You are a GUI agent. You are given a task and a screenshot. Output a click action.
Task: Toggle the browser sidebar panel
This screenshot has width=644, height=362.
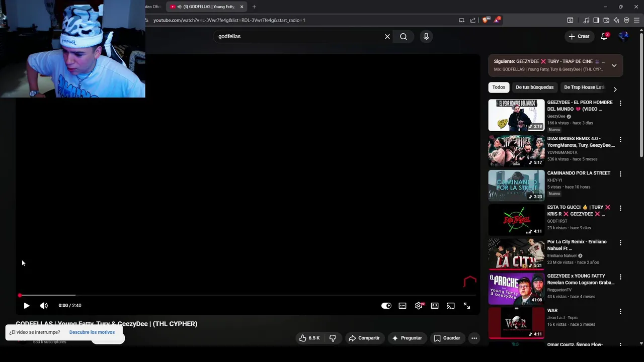tap(596, 20)
